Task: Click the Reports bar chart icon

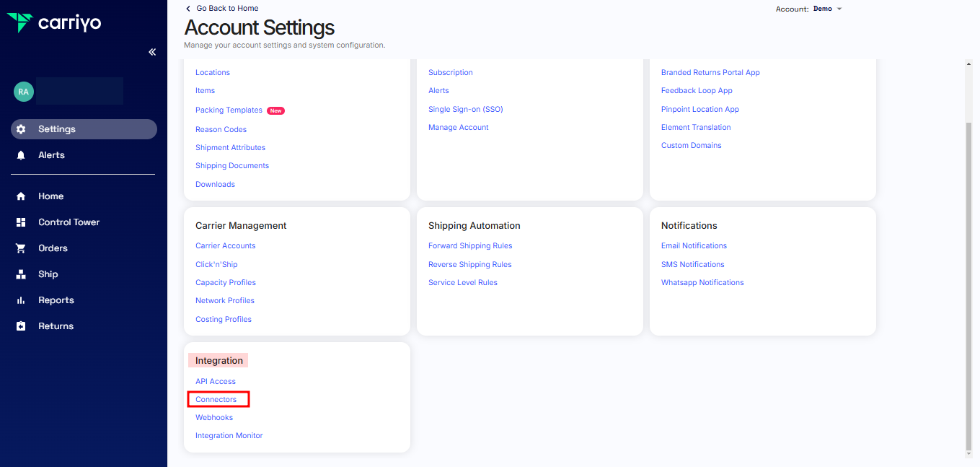Action: coord(21,300)
